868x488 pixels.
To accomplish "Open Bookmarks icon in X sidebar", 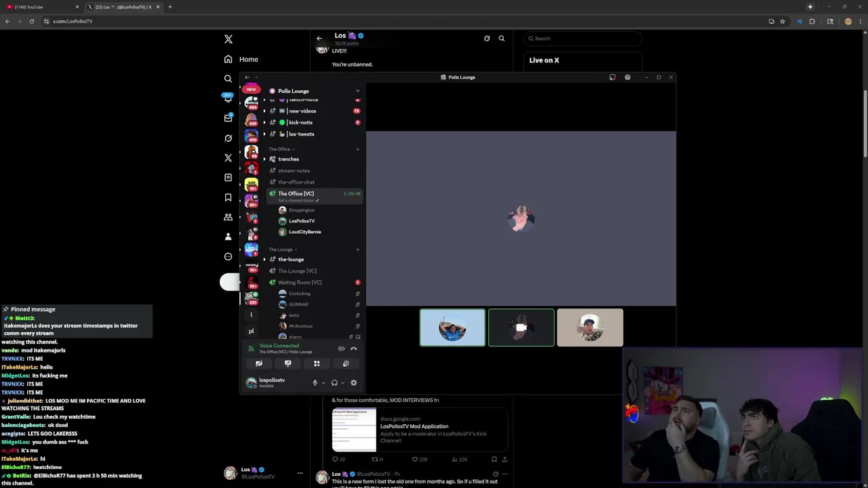I will point(229,197).
